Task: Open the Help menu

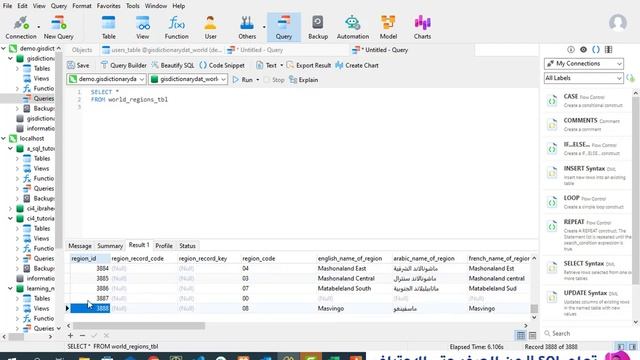Action: (179, 6)
